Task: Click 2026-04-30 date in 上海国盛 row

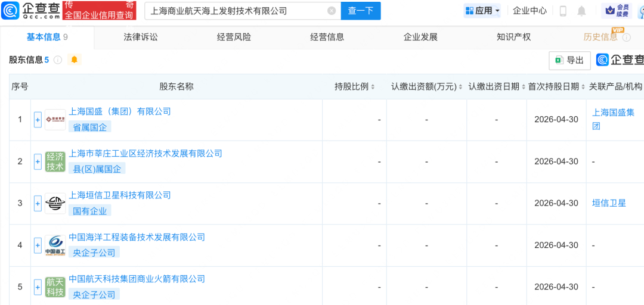Action: 556,120
